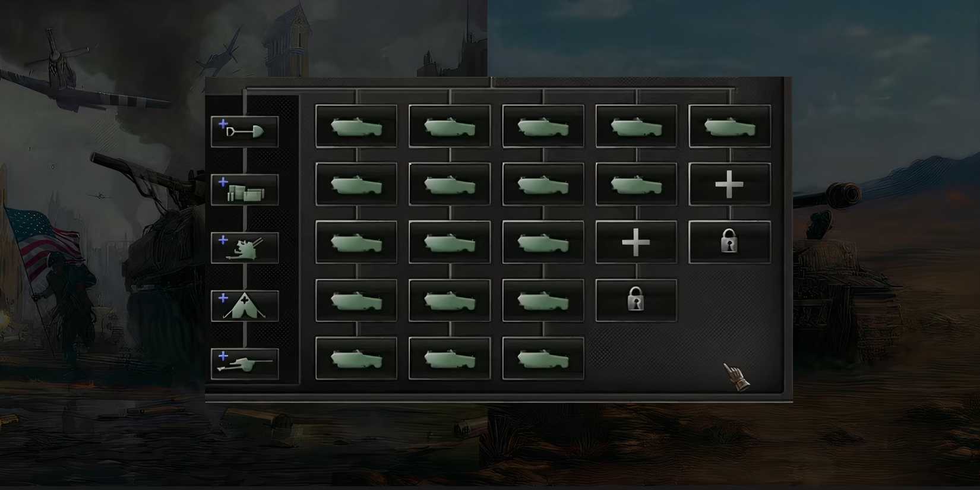Click second-row vehicle battalion in first column
Viewport: 980px width, 490px height.
[x=356, y=185]
